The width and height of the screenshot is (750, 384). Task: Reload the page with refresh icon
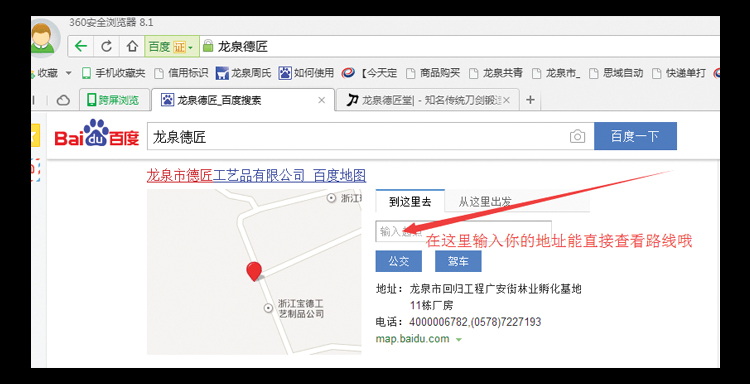pos(106,46)
